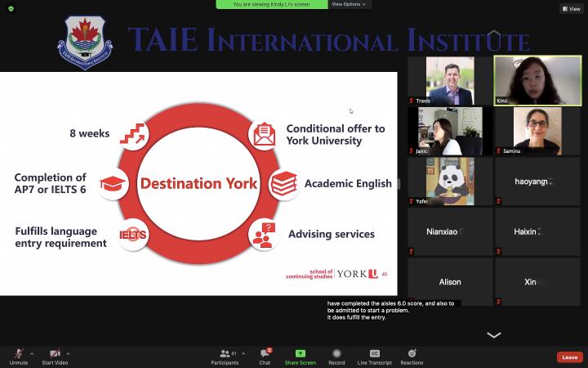The image size is (588, 368).
Task: Click 'Fulfills language entry requirement' text
Action: 60,237
